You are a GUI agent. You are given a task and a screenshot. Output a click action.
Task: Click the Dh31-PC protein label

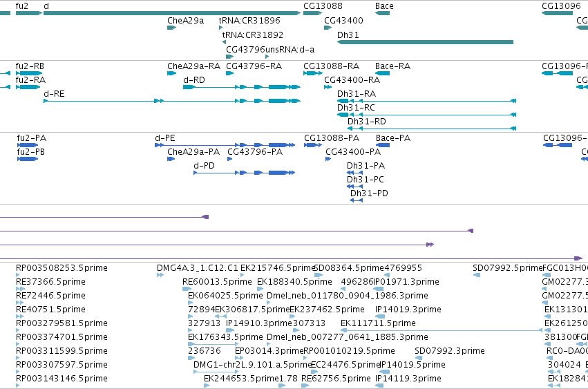(x=366, y=180)
